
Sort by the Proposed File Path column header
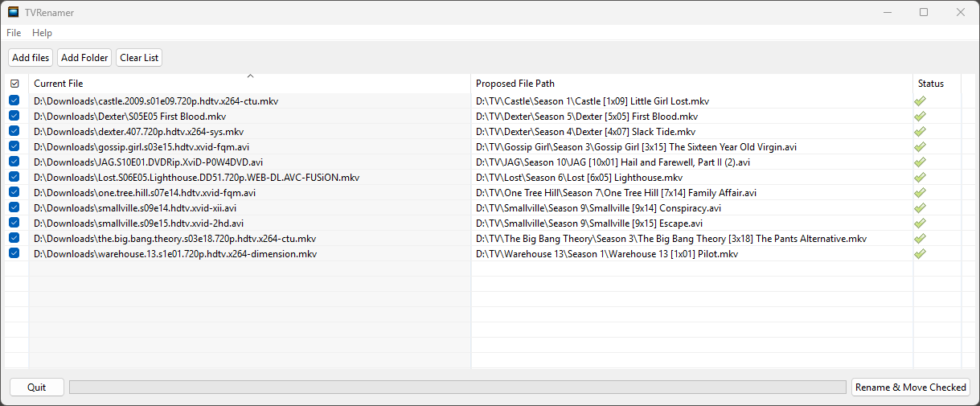pos(692,84)
